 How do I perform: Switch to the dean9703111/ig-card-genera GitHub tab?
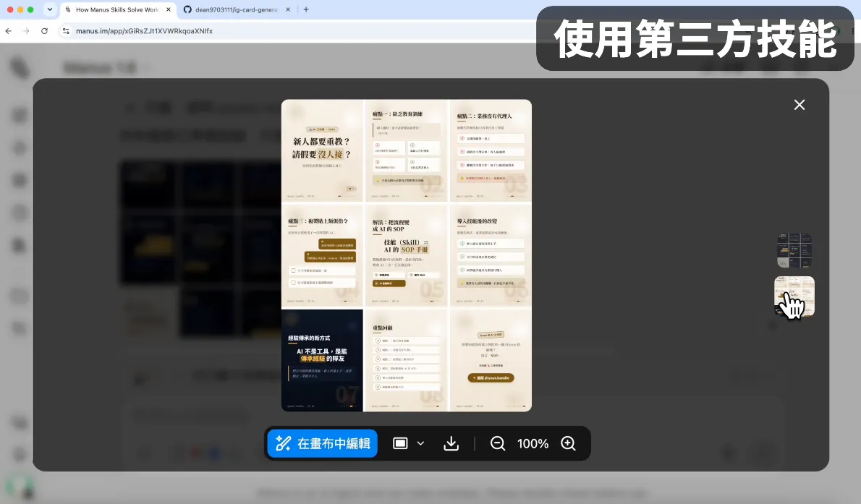236,9
